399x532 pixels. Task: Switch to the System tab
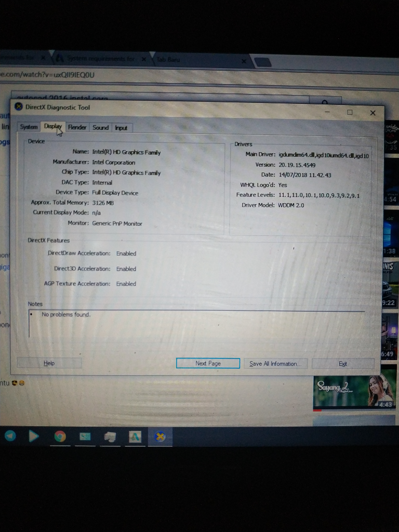tap(29, 127)
